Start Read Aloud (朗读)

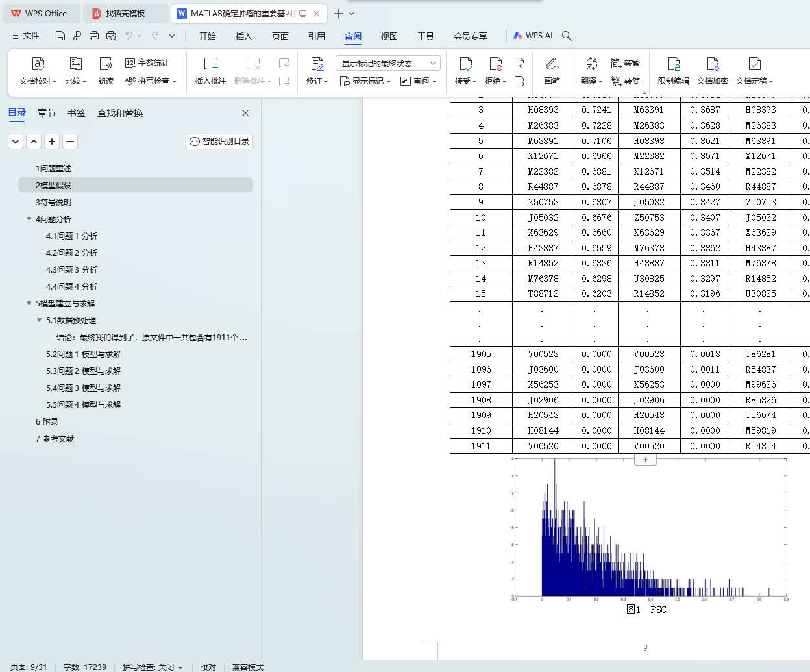point(106,71)
